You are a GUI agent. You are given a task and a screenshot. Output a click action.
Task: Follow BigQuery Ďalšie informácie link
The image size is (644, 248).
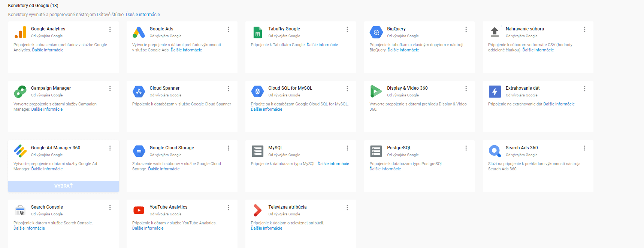point(403,50)
